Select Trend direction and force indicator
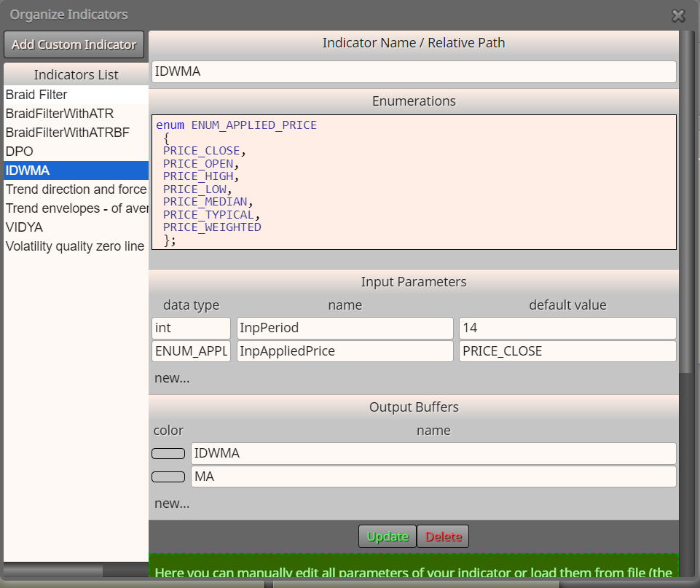The width and height of the screenshot is (700, 588). (x=76, y=189)
